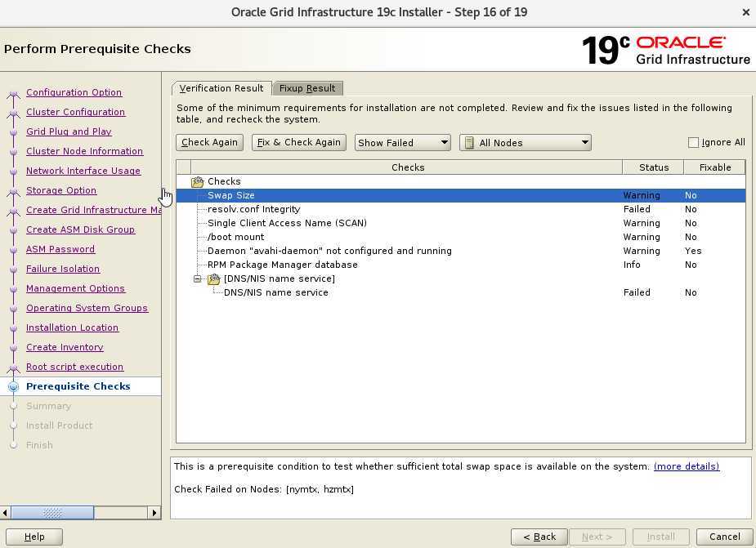Select the Swap Size check row
This screenshot has height=548, width=756.
(x=460, y=195)
